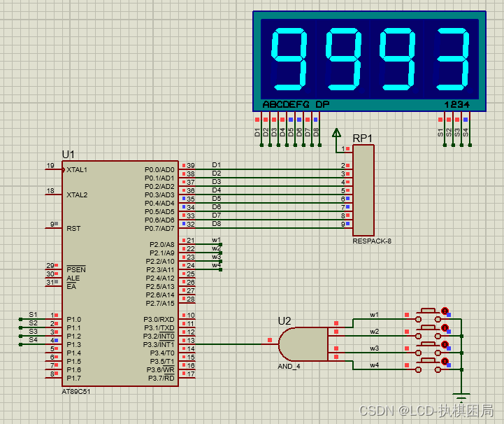
Task: Click the AT89C51 part name label
Action: point(76,392)
